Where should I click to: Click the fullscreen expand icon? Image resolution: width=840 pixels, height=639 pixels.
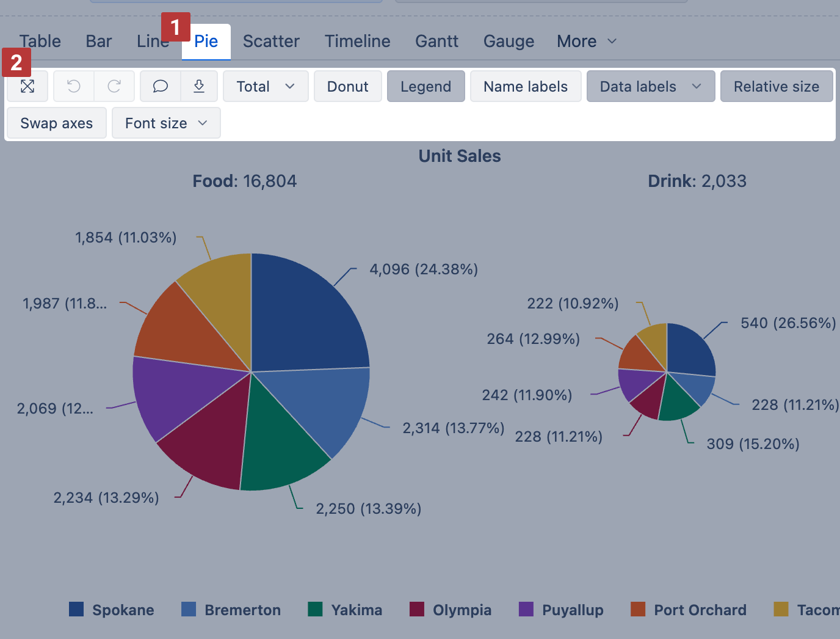[27, 86]
